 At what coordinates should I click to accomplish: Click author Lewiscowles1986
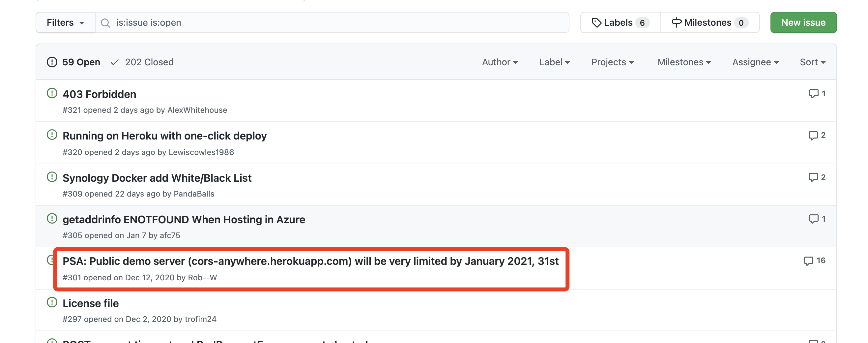coord(201,152)
